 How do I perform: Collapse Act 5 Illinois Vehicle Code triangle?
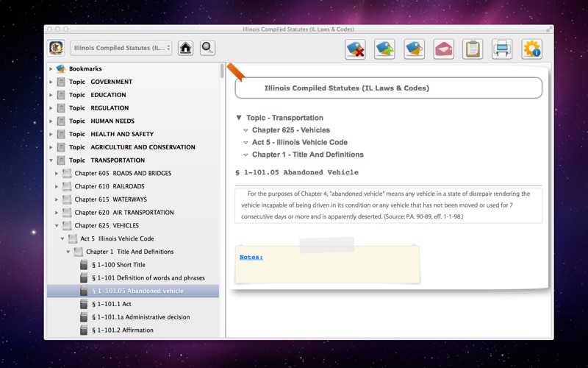pos(62,238)
